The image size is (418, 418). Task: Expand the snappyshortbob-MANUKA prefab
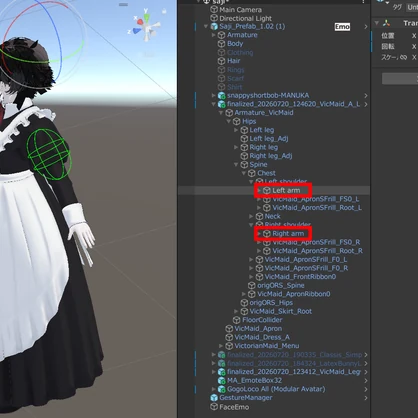(x=214, y=96)
